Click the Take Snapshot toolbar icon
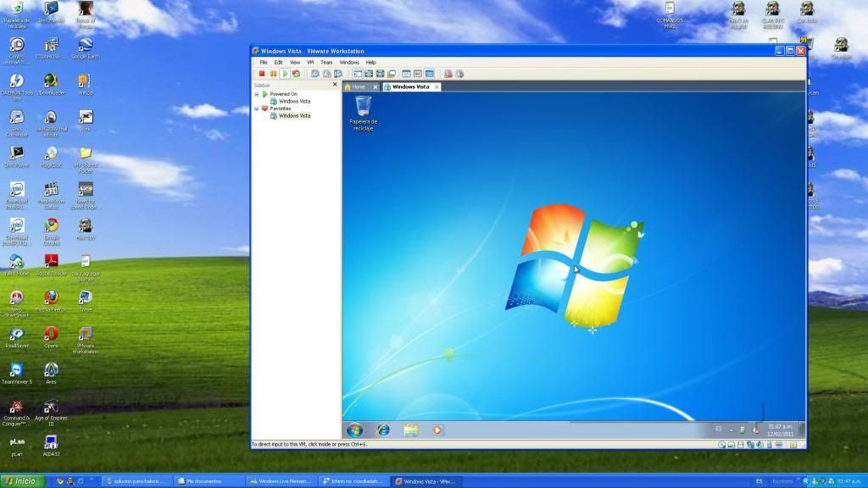The image size is (868, 488). 315,74
